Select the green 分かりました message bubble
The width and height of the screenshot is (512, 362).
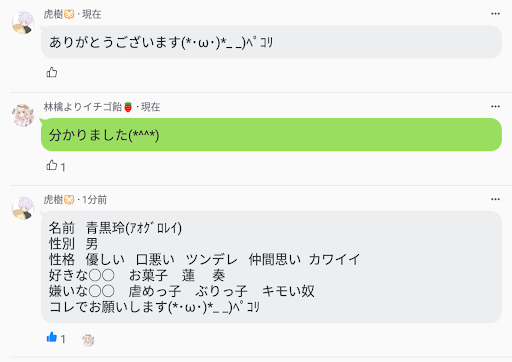pyautogui.click(x=271, y=135)
